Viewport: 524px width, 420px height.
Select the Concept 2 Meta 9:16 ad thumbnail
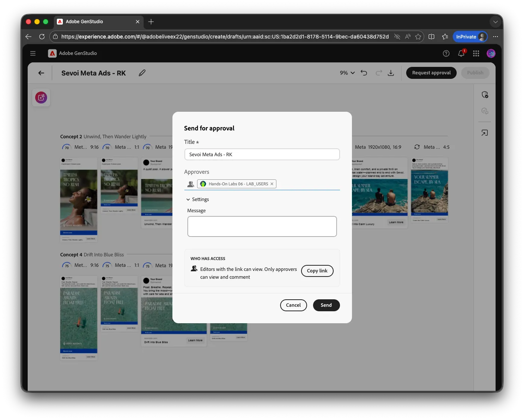(79, 200)
